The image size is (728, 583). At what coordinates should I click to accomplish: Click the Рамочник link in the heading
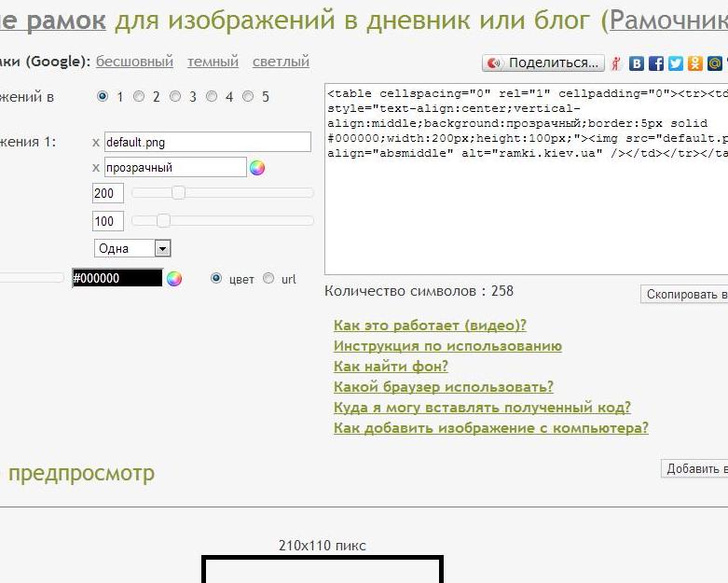coord(668,21)
